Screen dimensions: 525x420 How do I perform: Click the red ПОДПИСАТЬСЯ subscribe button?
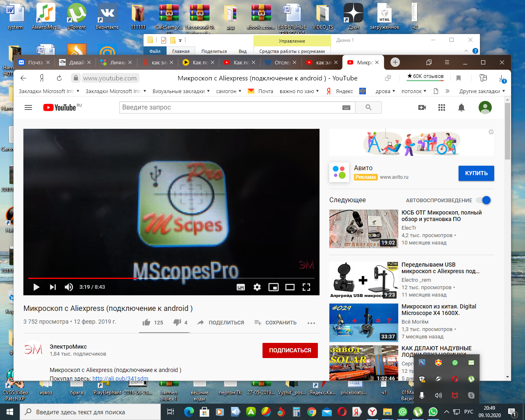[x=290, y=350]
